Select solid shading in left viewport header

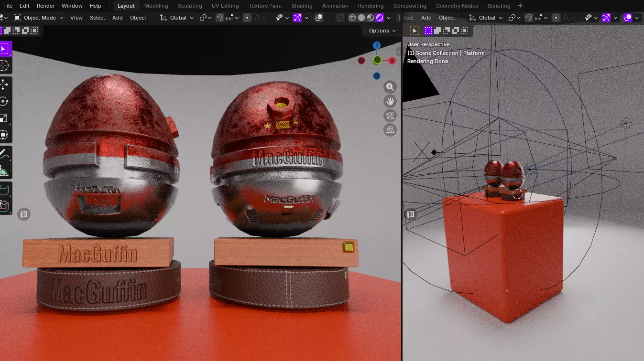coord(361,18)
